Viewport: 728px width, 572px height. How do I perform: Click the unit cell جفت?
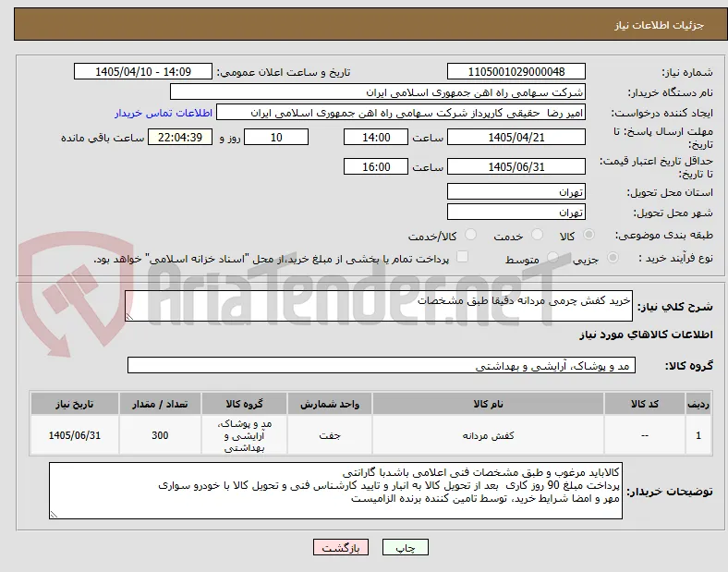pyautogui.click(x=330, y=435)
